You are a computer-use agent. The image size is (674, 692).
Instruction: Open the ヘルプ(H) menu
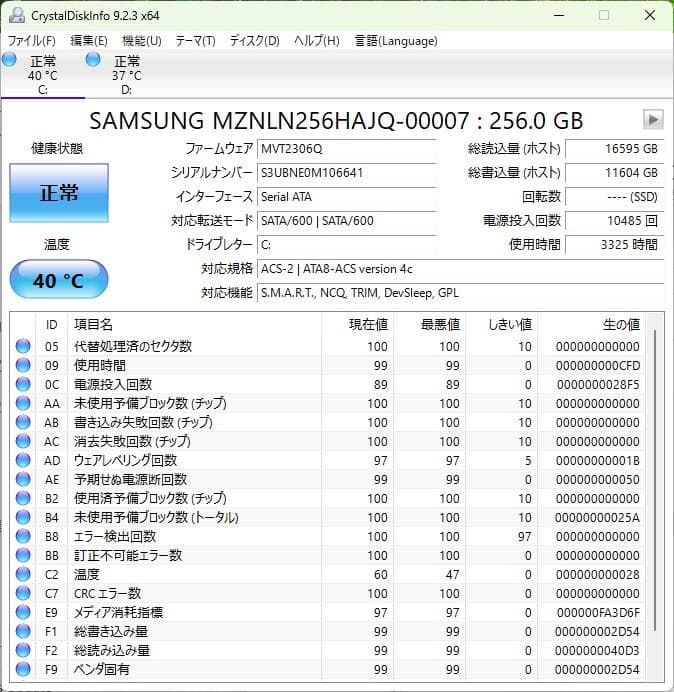click(x=317, y=41)
